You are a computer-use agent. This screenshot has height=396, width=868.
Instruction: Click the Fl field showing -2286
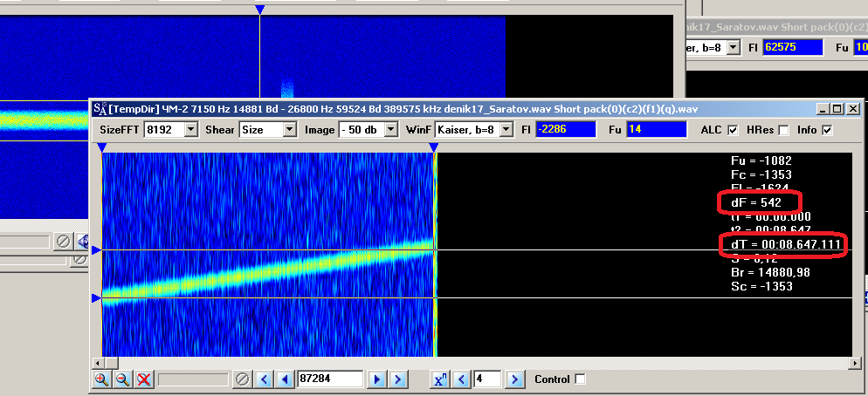(x=566, y=130)
